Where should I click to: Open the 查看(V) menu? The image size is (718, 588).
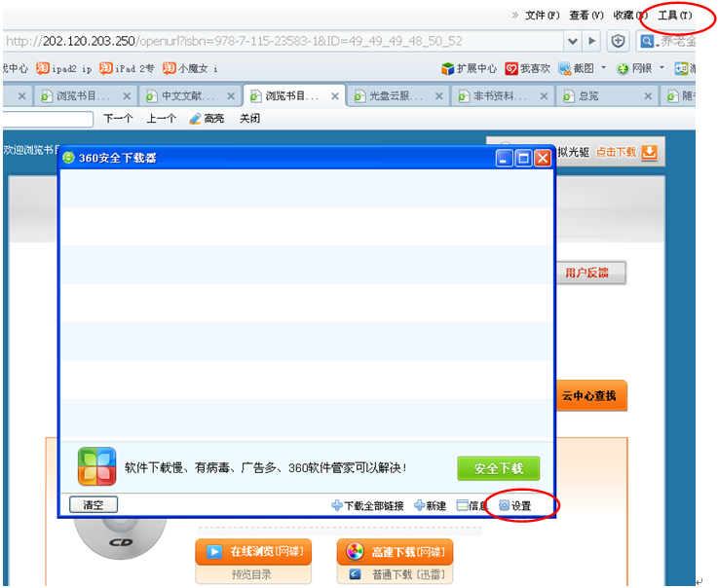click(586, 16)
